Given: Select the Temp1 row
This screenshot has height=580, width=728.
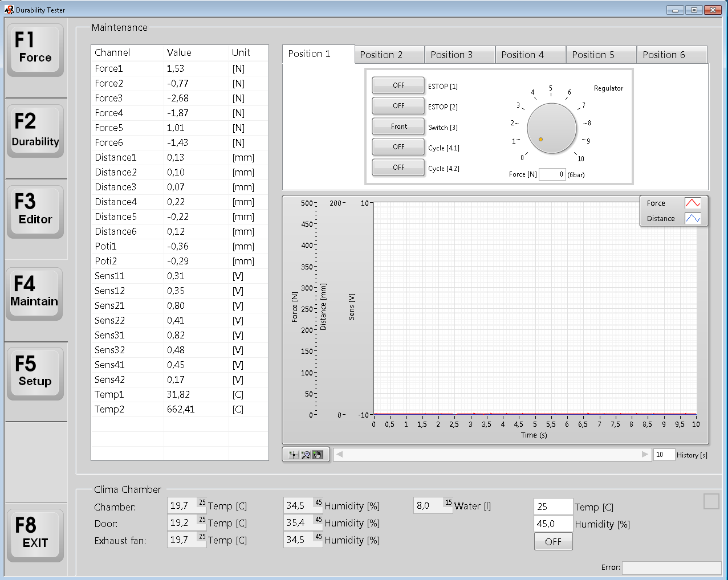Looking at the screenshot, I should pos(180,394).
